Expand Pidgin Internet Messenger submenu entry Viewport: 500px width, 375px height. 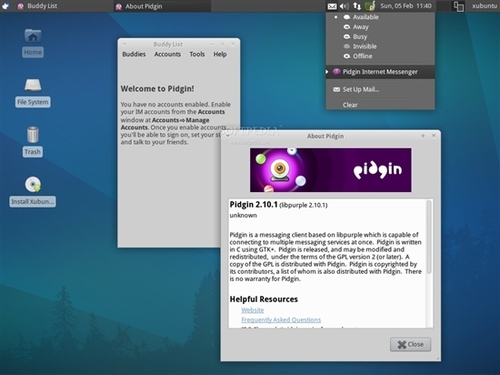[380, 72]
